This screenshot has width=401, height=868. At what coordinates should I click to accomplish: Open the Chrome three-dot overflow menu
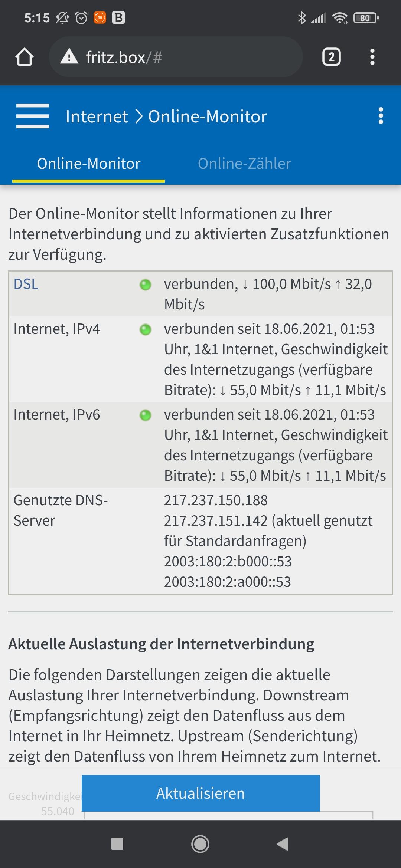coord(372,57)
